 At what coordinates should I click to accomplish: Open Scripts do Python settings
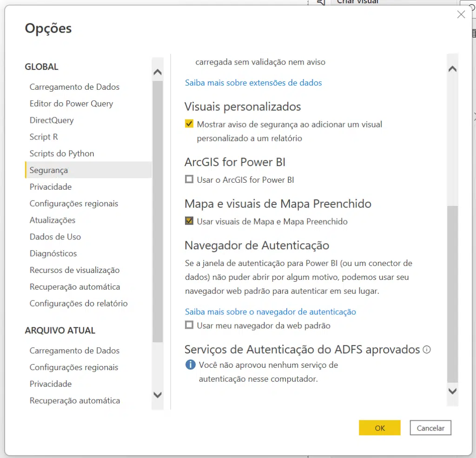(x=62, y=153)
